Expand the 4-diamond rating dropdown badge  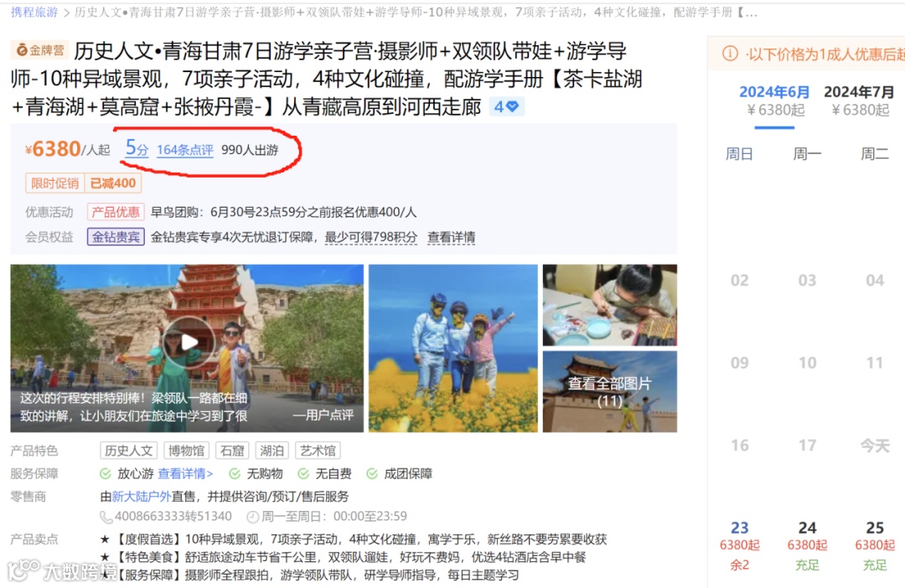506,106
